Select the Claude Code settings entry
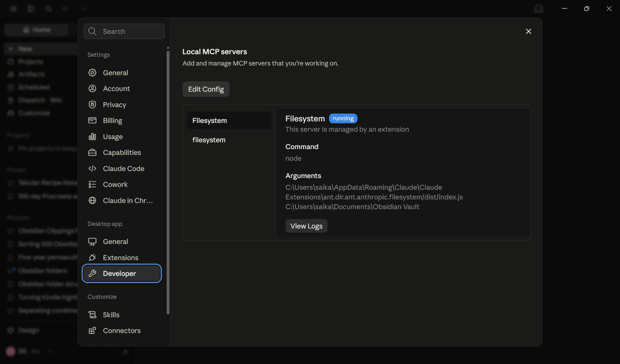The image size is (620, 364). tap(122, 168)
